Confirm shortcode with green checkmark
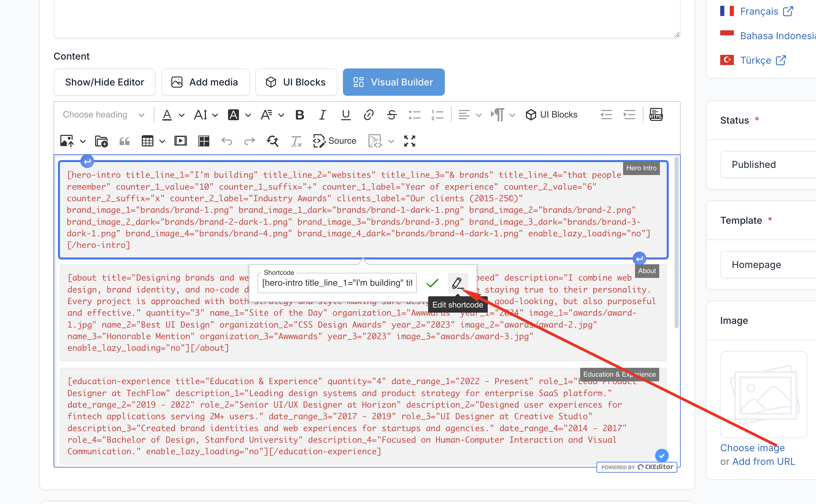The image size is (816, 504). coord(432,283)
